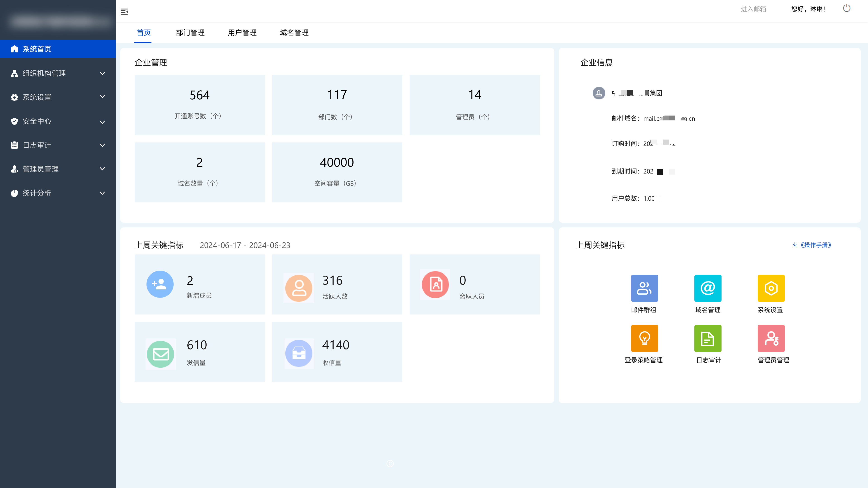Viewport: 868px width, 488px height.
Task: Switch to the 用户管理 tab
Action: [242, 33]
